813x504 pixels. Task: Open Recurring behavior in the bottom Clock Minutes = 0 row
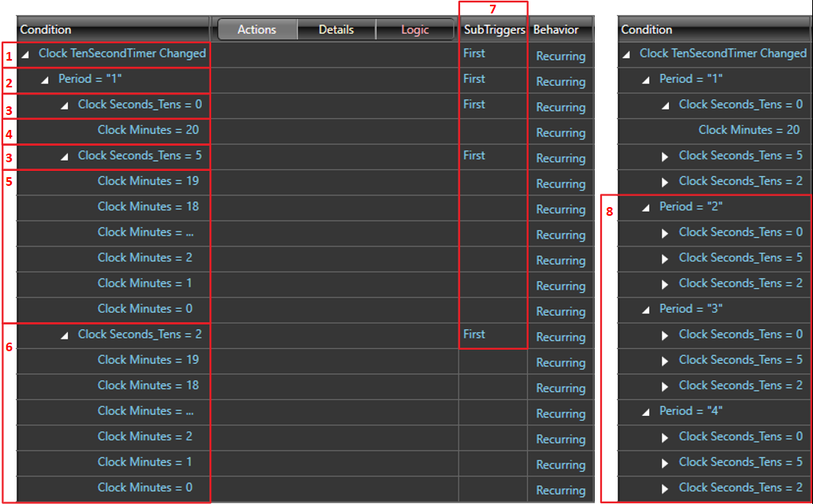click(561, 490)
